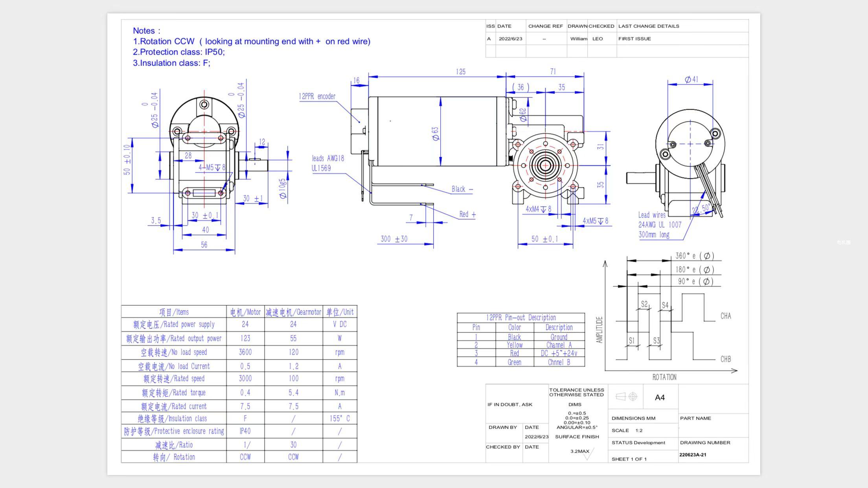Image resolution: width=868 pixels, height=488 pixels.
Task: Click the 125 length dimension above motor
Action: [x=460, y=72]
